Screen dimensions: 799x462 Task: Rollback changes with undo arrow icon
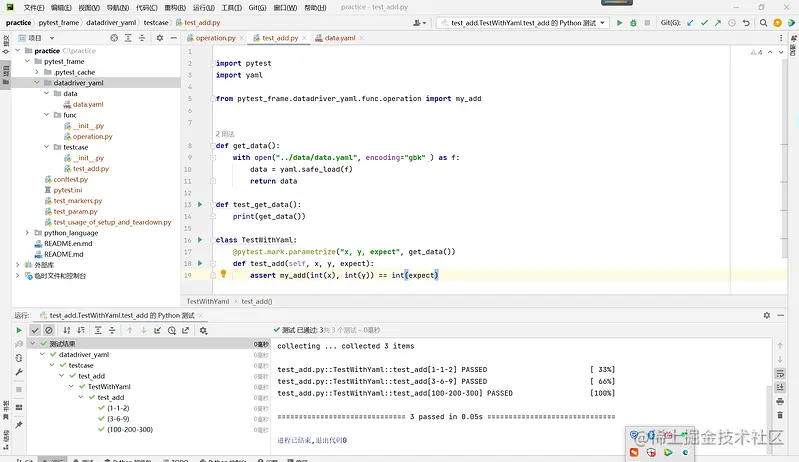click(x=746, y=23)
